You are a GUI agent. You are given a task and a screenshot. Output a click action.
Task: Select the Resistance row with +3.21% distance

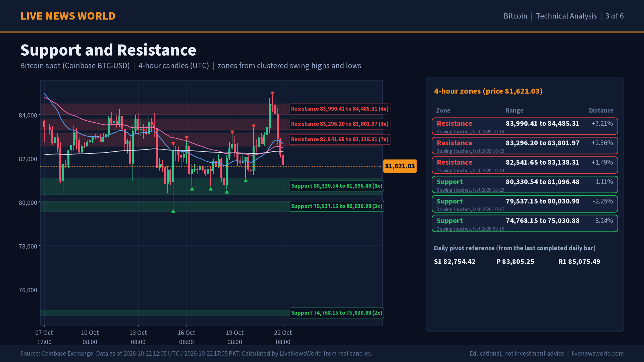(525, 126)
